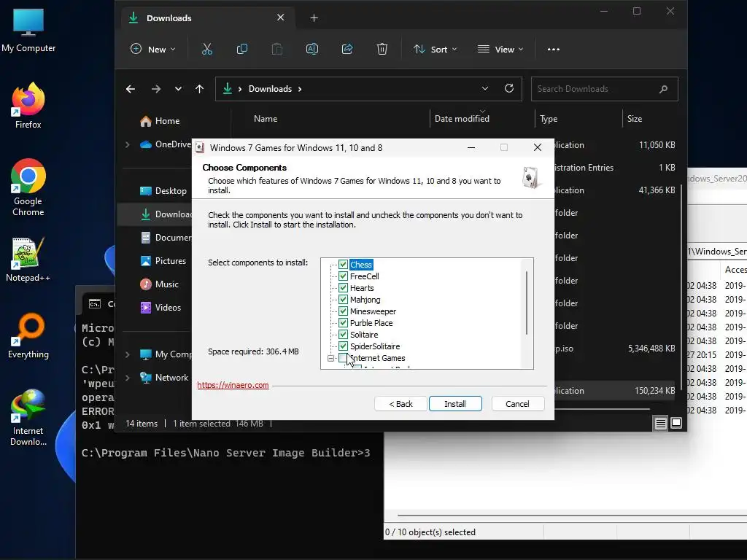Open the See more ellipsis menu
This screenshot has width=747, height=560.
(x=554, y=49)
